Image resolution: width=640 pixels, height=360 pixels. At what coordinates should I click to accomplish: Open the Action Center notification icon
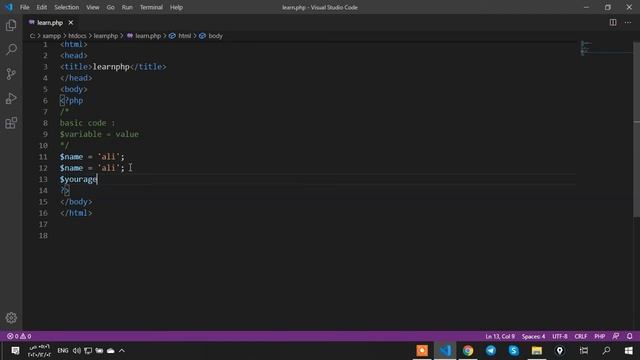15,351
